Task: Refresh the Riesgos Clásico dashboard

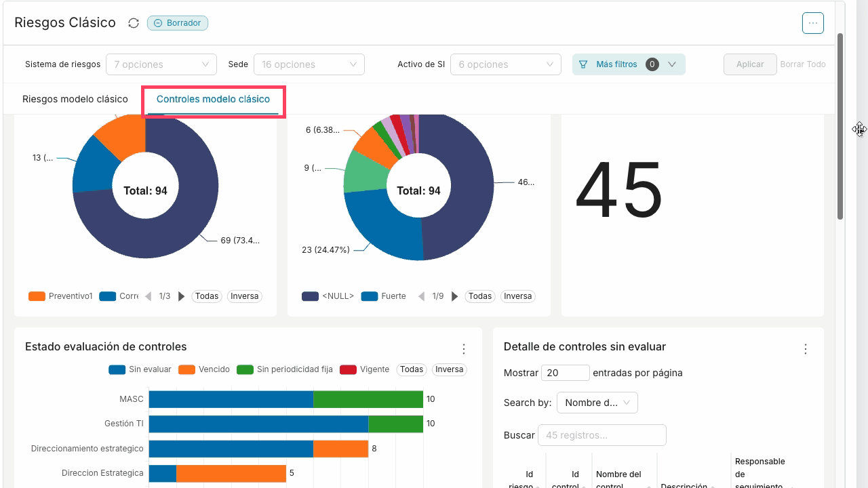Action: tap(134, 23)
